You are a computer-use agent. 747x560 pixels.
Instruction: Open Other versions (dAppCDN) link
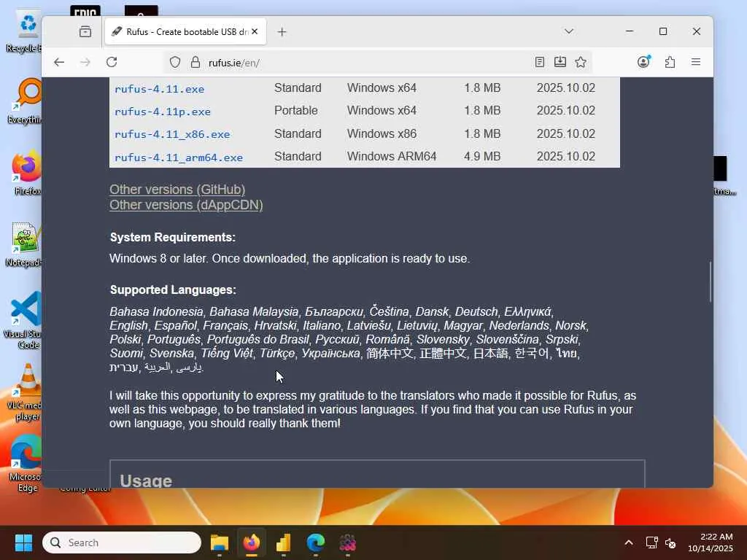pyautogui.click(x=186, y=205)
